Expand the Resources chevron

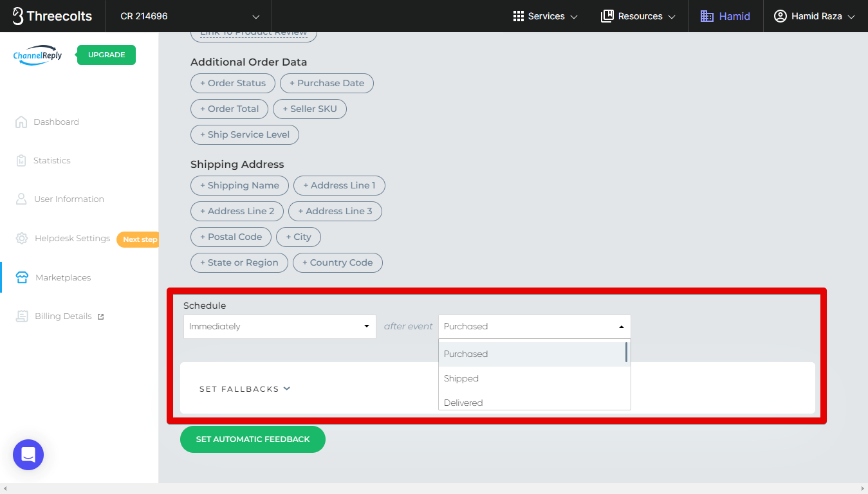click(672, 17)
